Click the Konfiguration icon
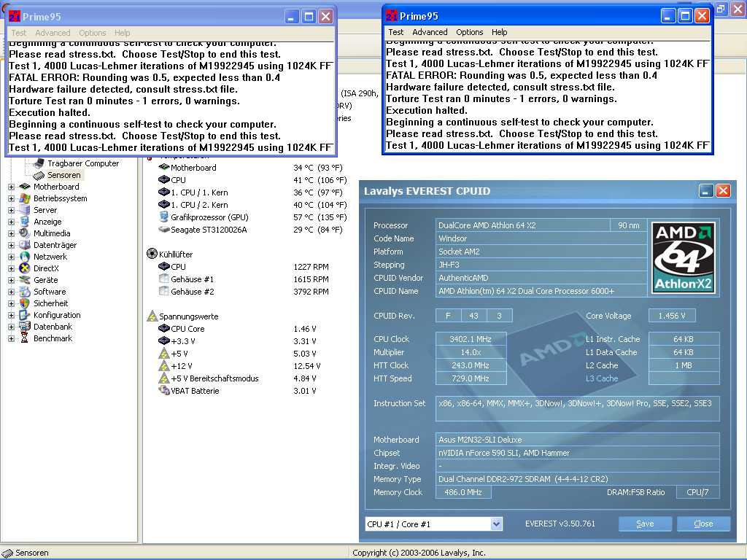Image resolution: width=747 pixels, height=560 pixels. (25, 315)
